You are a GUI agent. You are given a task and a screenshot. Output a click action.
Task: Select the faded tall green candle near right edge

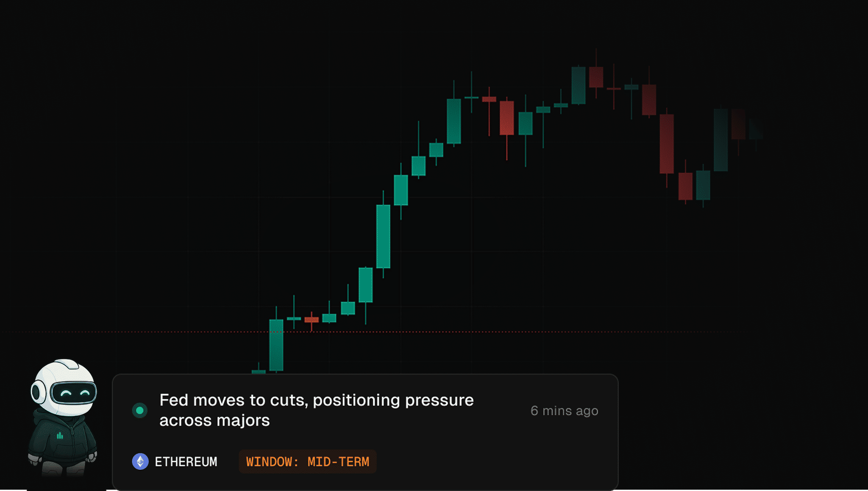point(721,140)
